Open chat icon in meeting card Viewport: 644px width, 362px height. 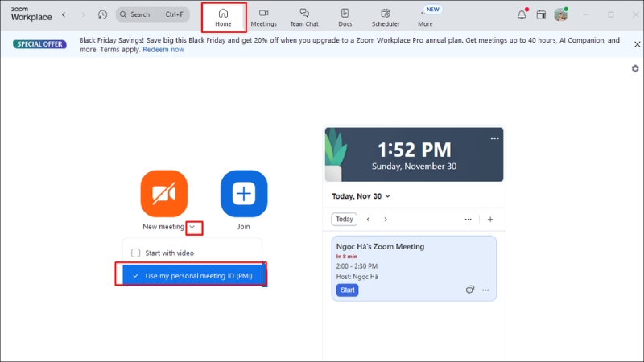click(469, 290)
